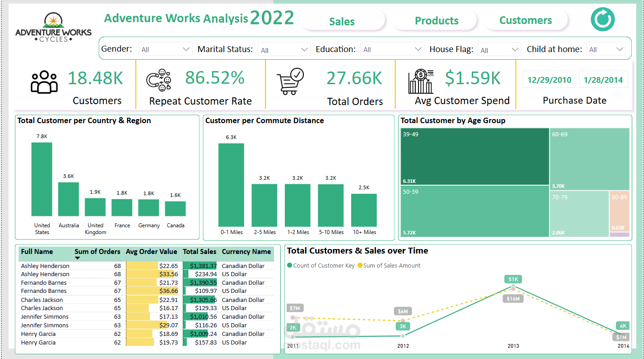Click the $157.83 Total Sales cell

pos(200,342)
